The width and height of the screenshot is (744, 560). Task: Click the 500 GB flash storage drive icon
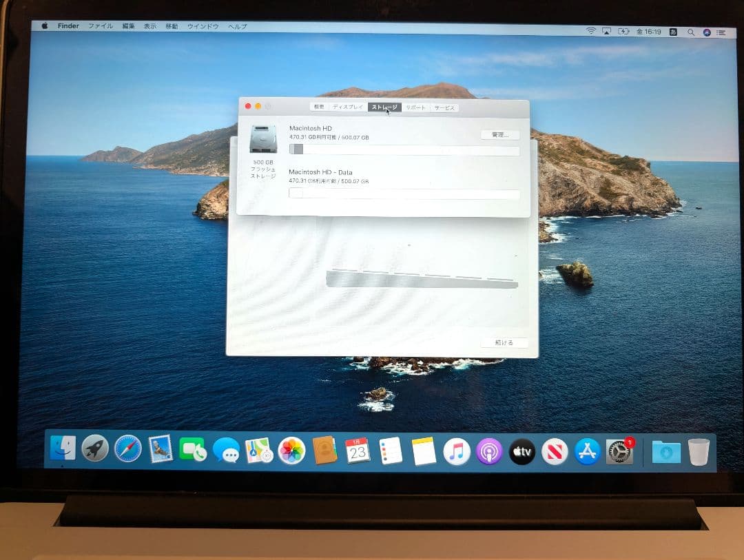click(x=264, y=138)
